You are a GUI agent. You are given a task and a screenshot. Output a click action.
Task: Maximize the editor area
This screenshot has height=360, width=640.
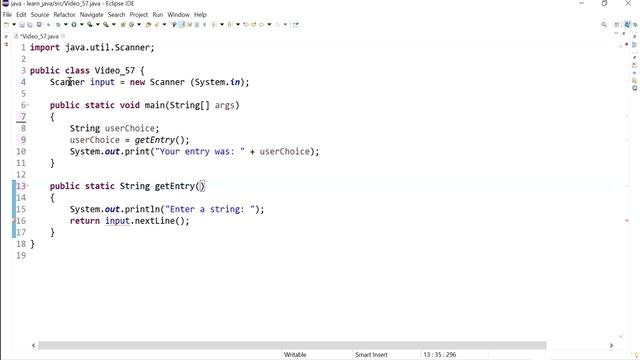pyautogui.click(x=624, y=33)
